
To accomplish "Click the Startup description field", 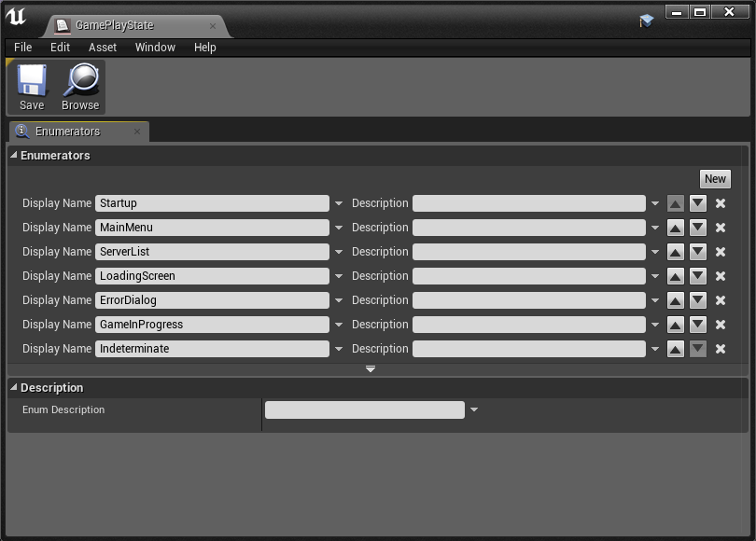I will point(529,203).
